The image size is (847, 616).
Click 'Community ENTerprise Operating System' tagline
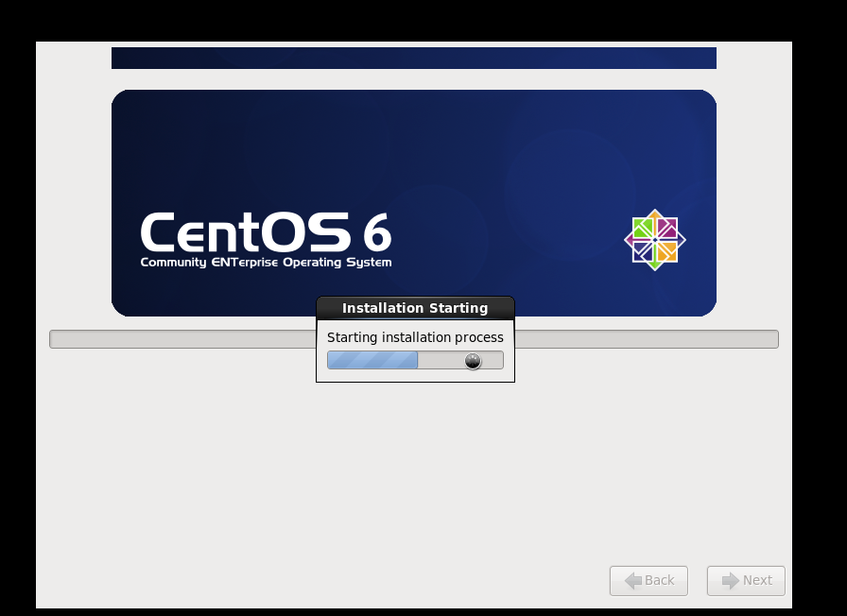pyautogui.click(x=266, y=263)
